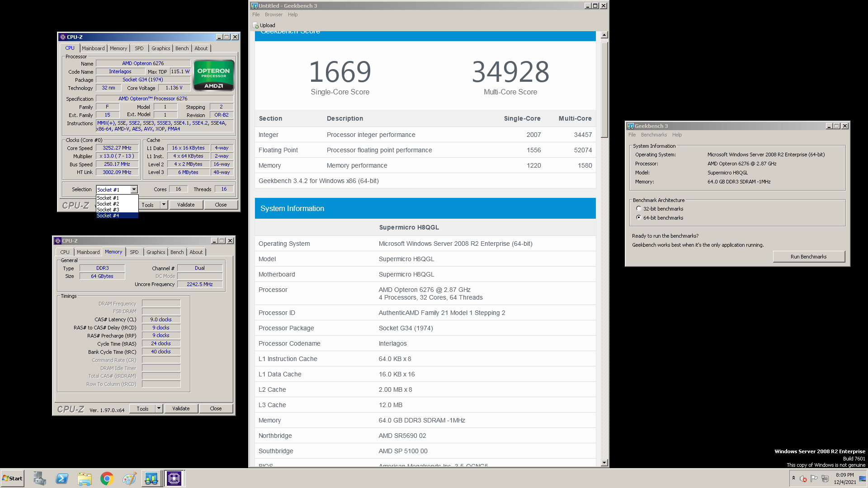This screenshot has height=488, width=868.
Task: Click the 1669 Single-Core Score
Action: point(340,72)
